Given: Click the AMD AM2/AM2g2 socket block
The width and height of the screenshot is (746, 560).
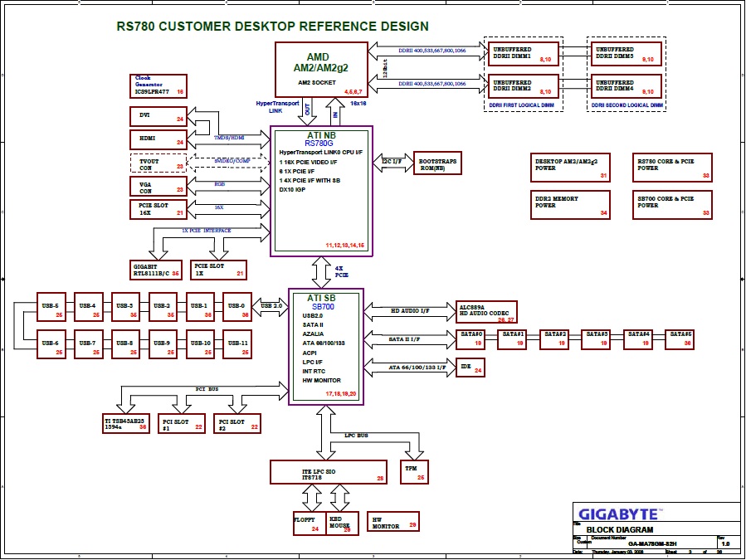Looking at the screenshot, I should [x=321, y=70].
